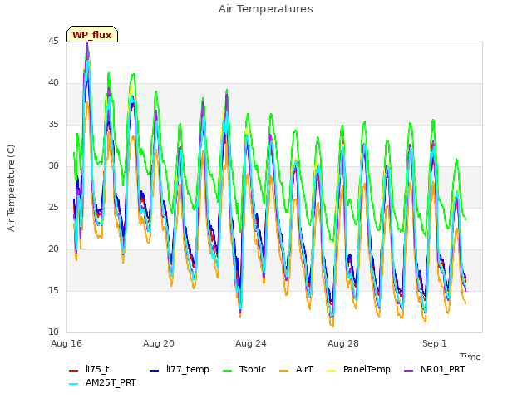Click the li75_t legend entry
The height and width of the screenshot is (399, 532).
89,369
